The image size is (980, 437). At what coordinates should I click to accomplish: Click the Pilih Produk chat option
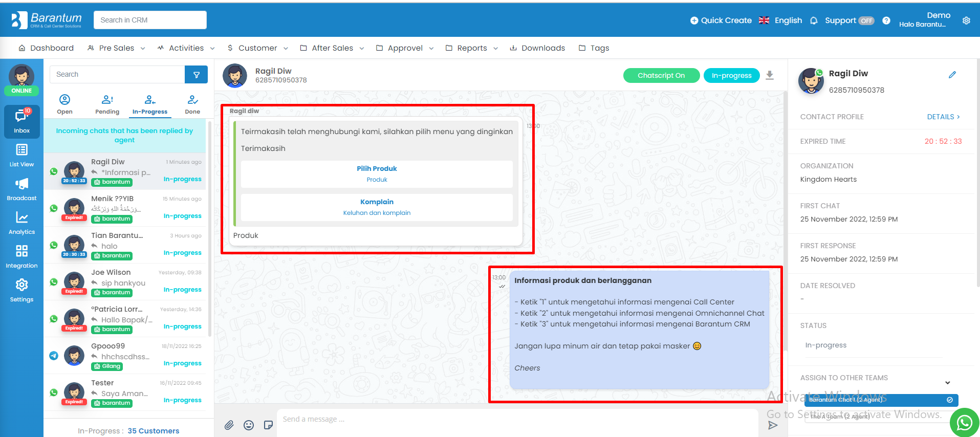(x=377, y=174)
